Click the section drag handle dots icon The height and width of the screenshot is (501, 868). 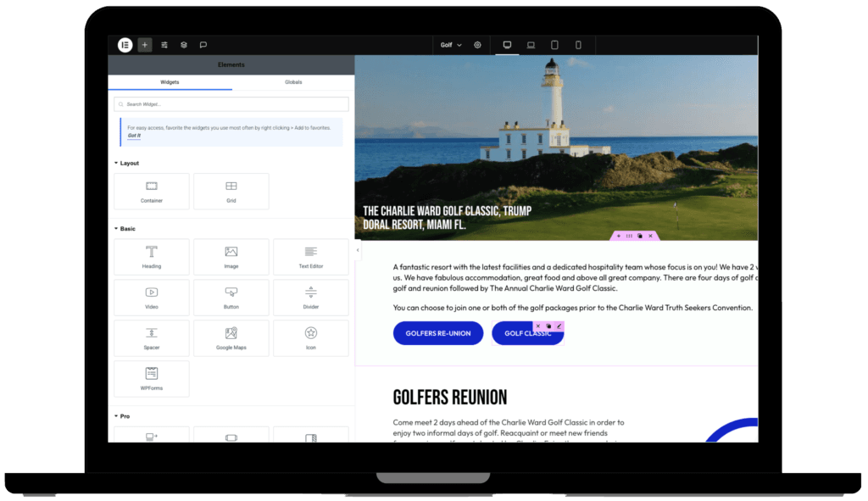(630, 236)
